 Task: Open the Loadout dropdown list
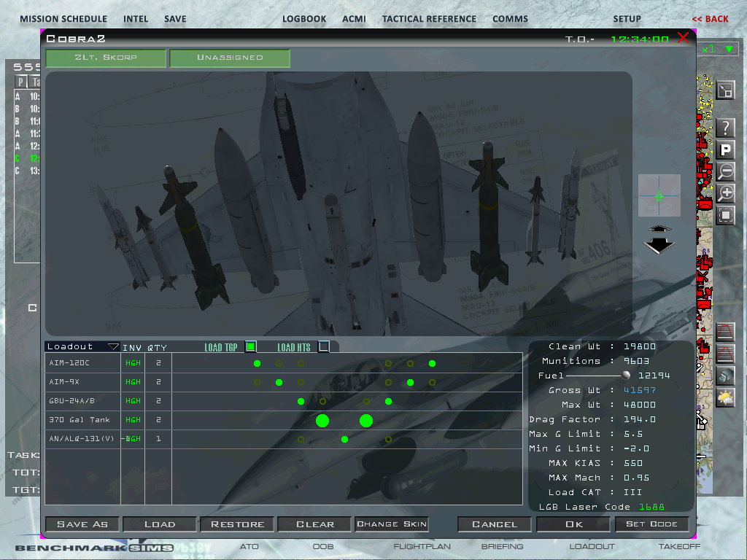pyautogui.click(x=82, y=346)
